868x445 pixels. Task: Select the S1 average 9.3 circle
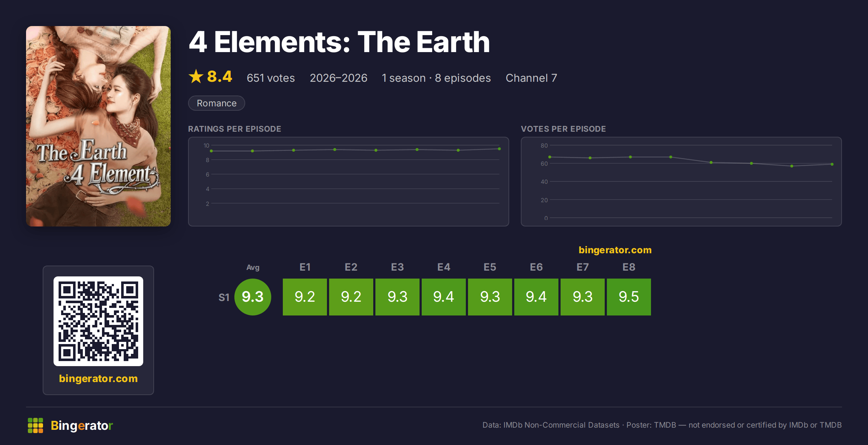coord(253,297)
